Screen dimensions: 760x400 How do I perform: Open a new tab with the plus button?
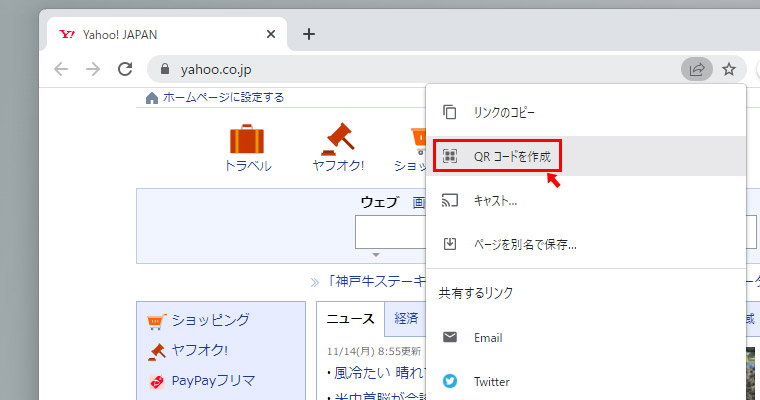pyautogui.click(x=309, y=34)
